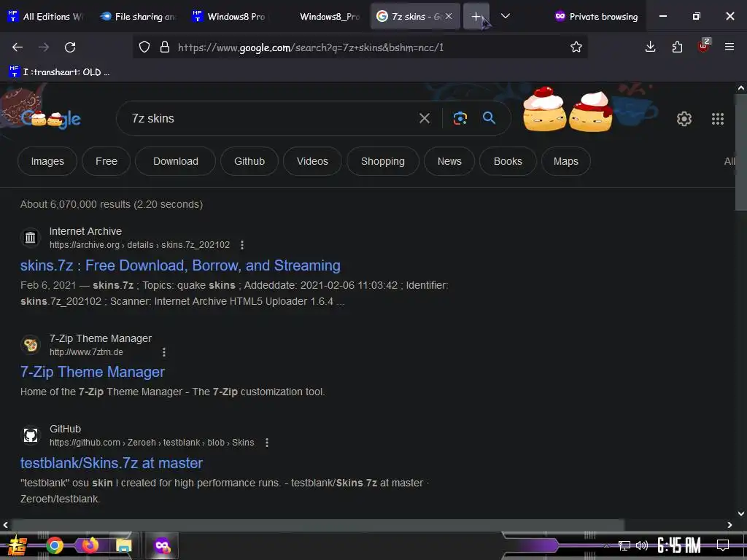Viewport: 747px width, 560px height.
Task: Open the transheart OLD bookmark
Action: (59, 72)
